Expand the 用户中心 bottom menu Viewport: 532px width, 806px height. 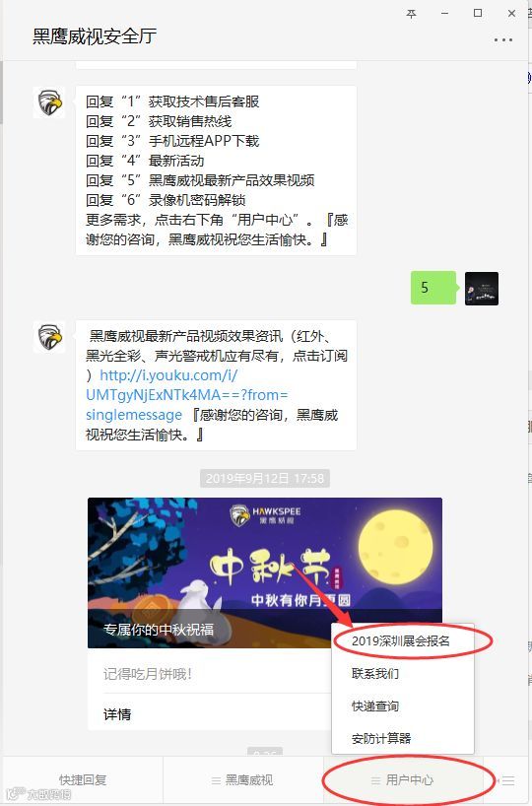click(403, 780)
